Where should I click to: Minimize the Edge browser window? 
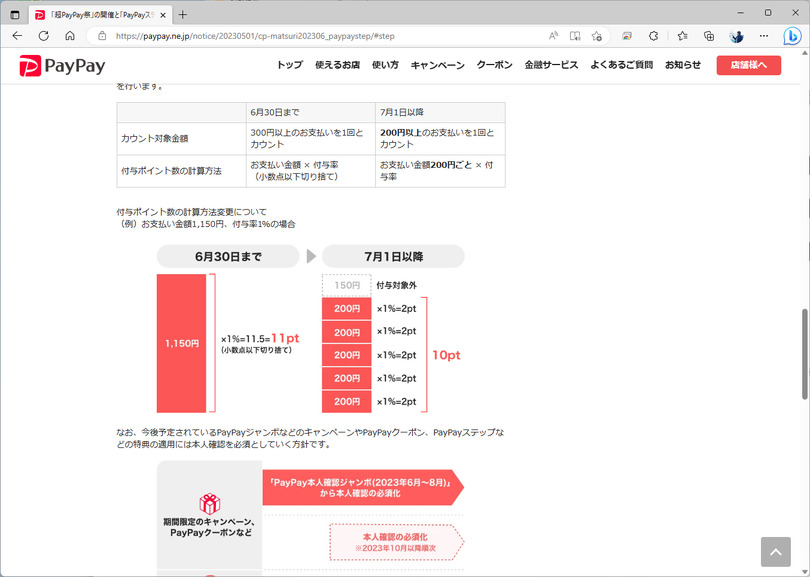(740, 13)
